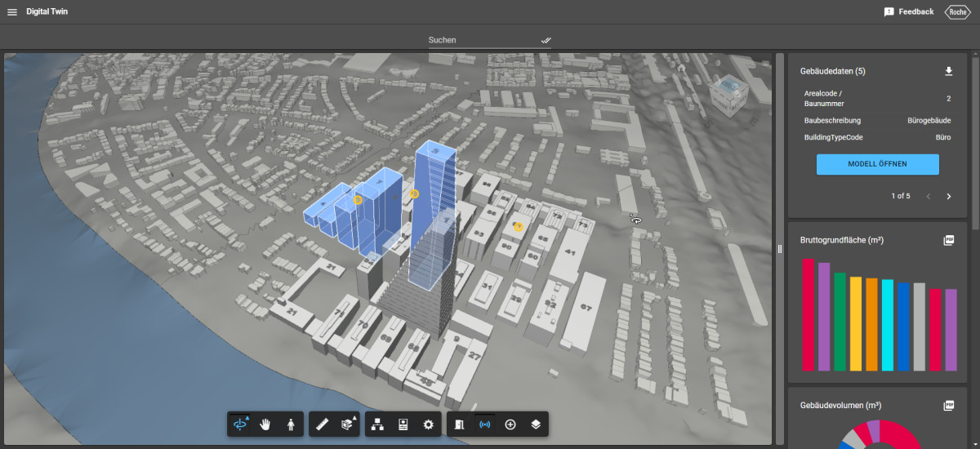The image size is (980, 449).
Task: Toggle the door levels icon
Action: 459,425
